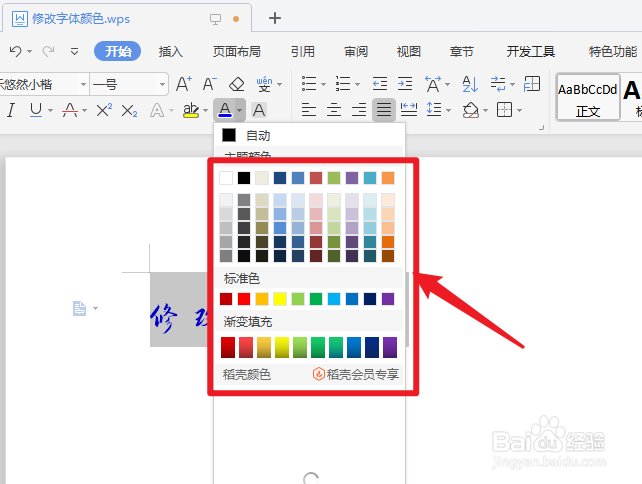Open the 页面布局 ribbon tab
Viewport: 642px width, 484px height.
[x=237, y=52]
